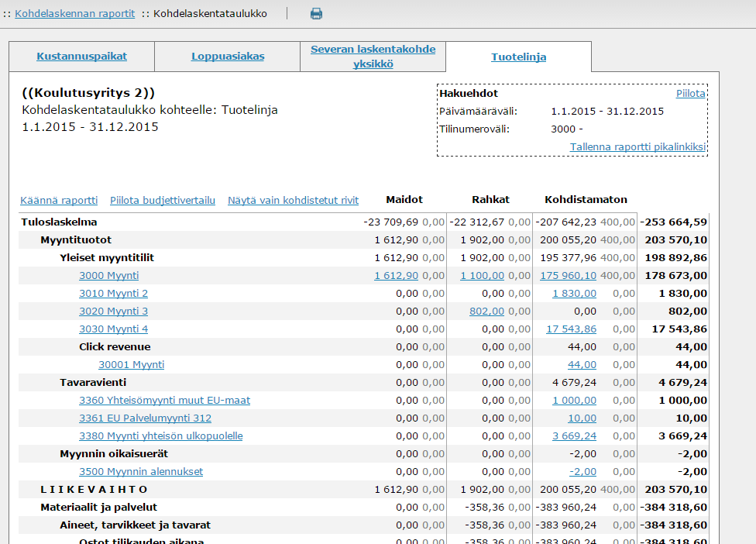Click Käännä raportti link
Screen dimensions: 756x544
click(59, 200)
